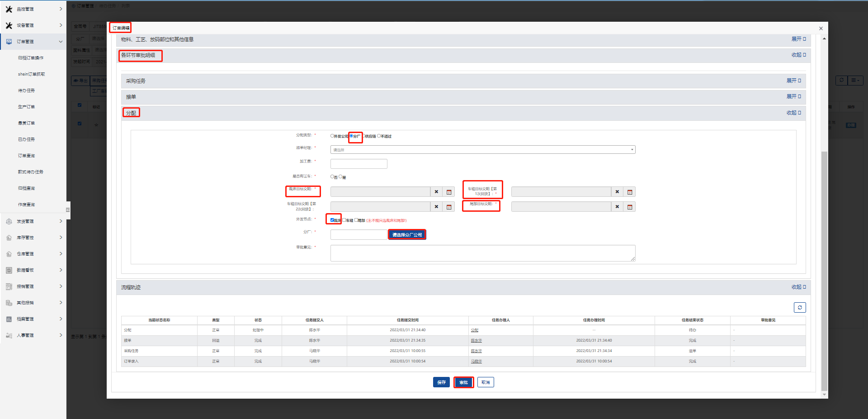The image size is (868, 419).
Task: Click the order dialog's vertical scrollbar
Action: coord(824,271)
